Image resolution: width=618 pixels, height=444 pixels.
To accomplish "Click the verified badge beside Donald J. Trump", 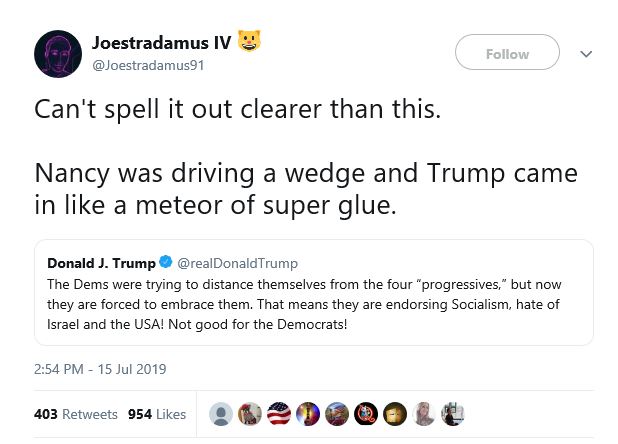I will 166,264.
